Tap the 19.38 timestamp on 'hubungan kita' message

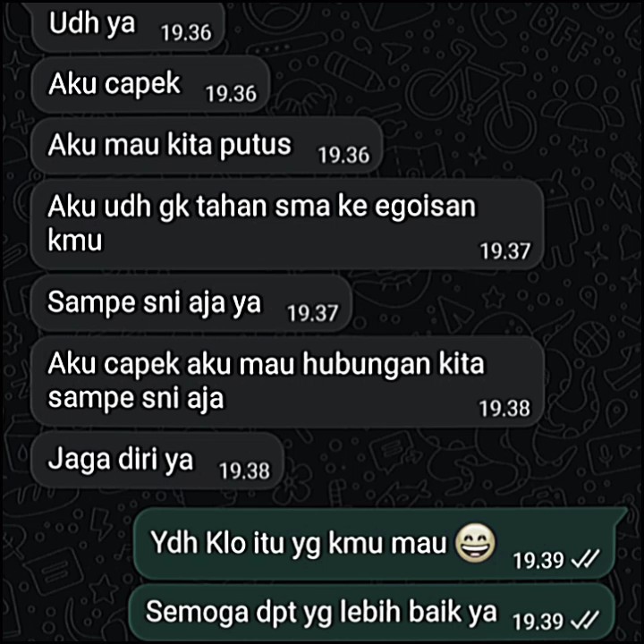[504, 409]
